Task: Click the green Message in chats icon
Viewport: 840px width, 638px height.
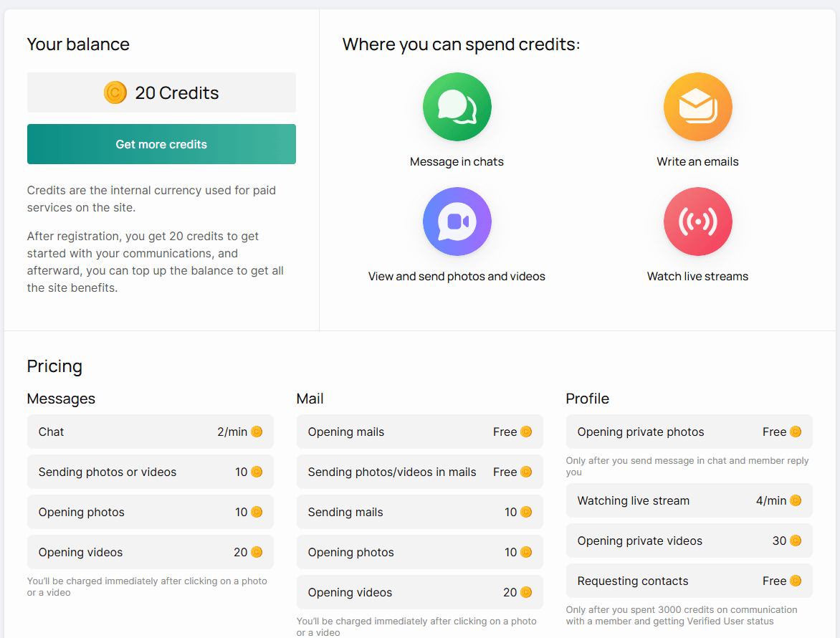Action: (x=457, y=107)
